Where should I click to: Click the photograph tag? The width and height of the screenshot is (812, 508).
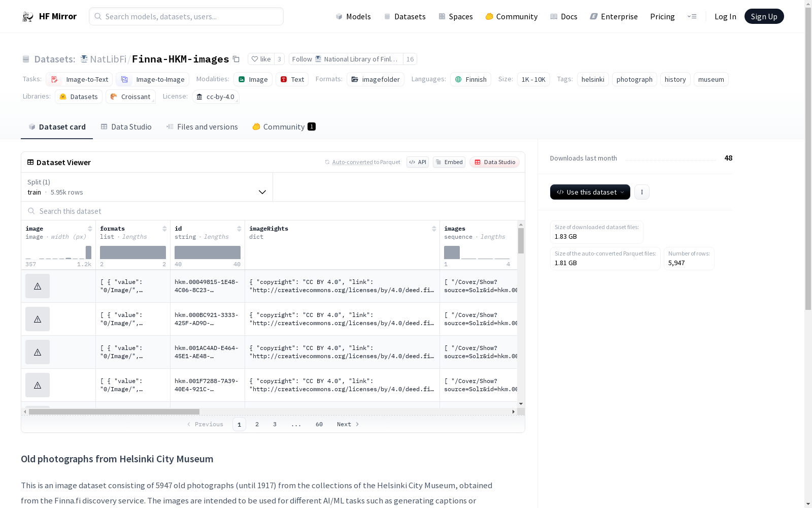(634, 79)
